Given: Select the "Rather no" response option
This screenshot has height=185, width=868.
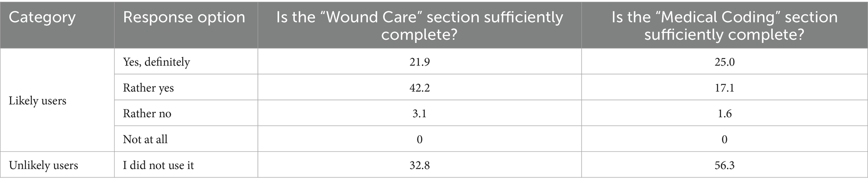Looking at the screenshot, I should click(x=147, y=114).
